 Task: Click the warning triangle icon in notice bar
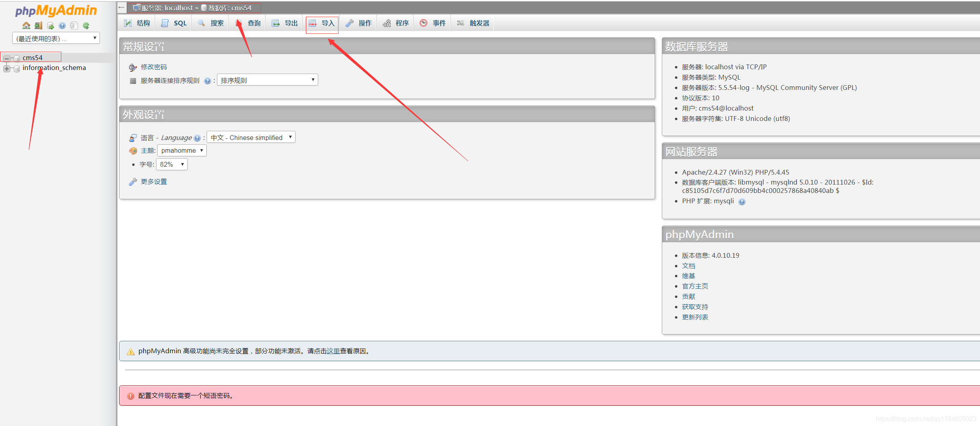pyautogui.click(x=130, y=352)
